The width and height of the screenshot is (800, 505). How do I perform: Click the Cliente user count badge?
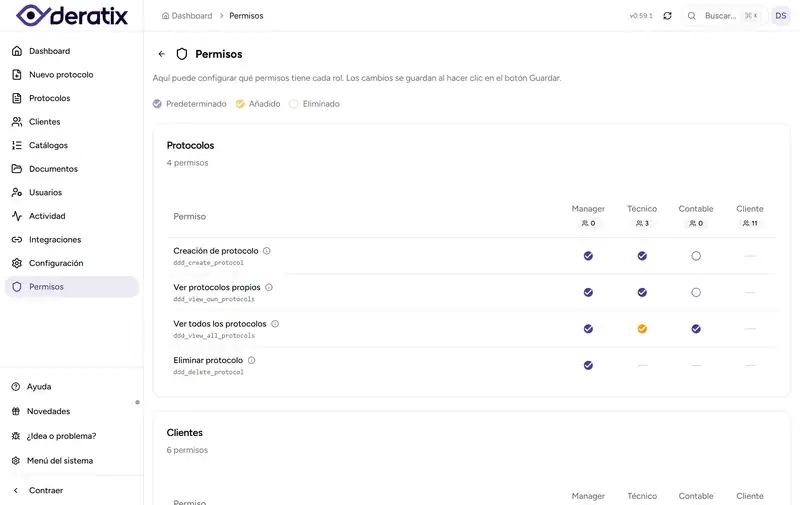(750, 223)
